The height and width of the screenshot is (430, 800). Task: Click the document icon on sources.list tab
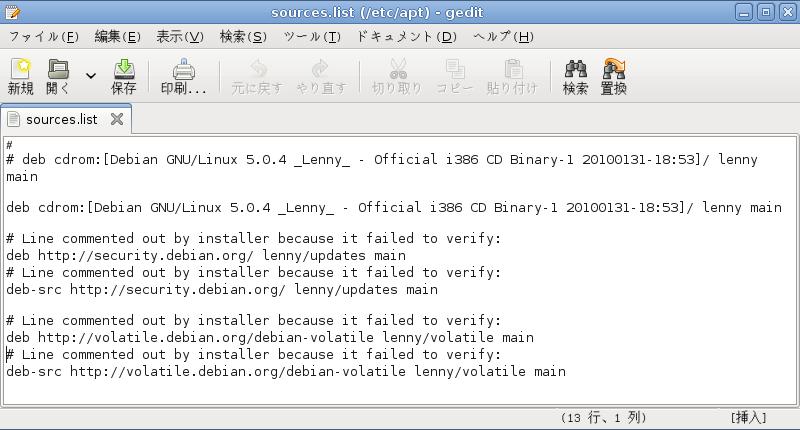pos(14,119)
